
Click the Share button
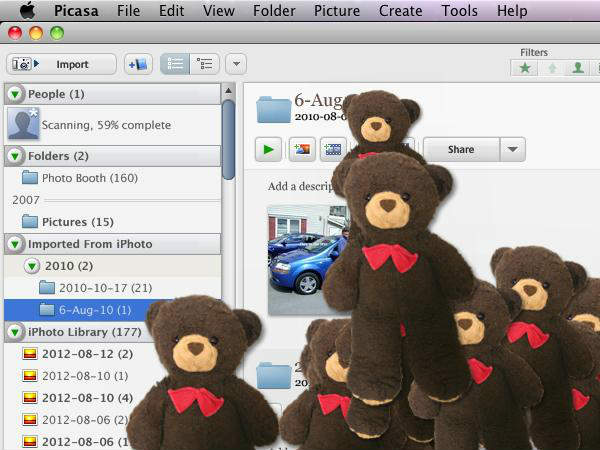click(x=461, y=149)
